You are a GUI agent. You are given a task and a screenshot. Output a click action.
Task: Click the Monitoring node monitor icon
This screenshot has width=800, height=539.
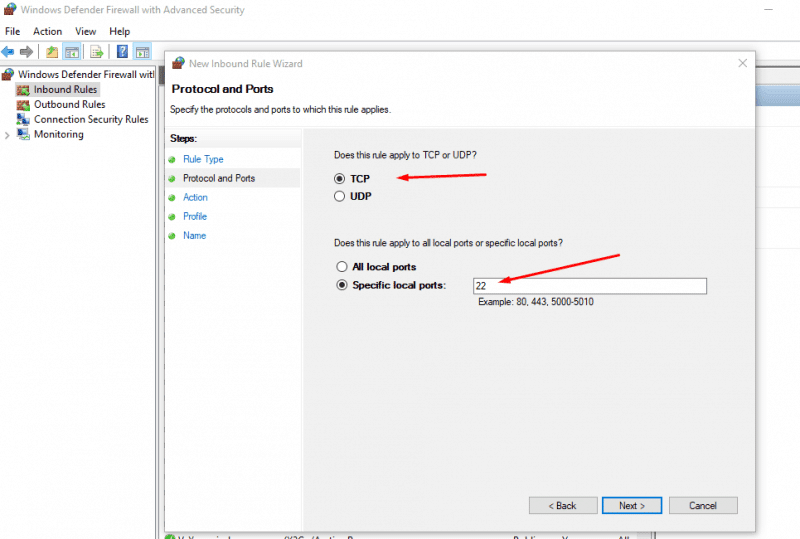(x=23, y=134)
